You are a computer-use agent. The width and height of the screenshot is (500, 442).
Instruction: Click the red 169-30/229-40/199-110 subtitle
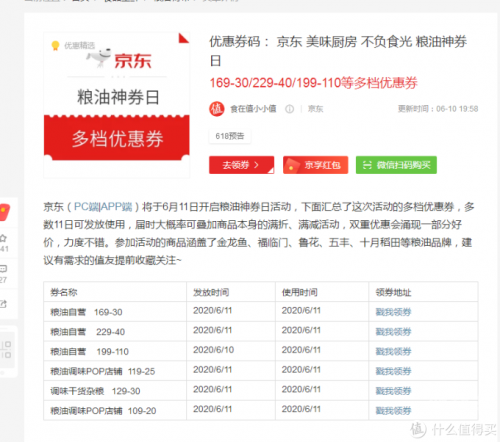[313, 83]
